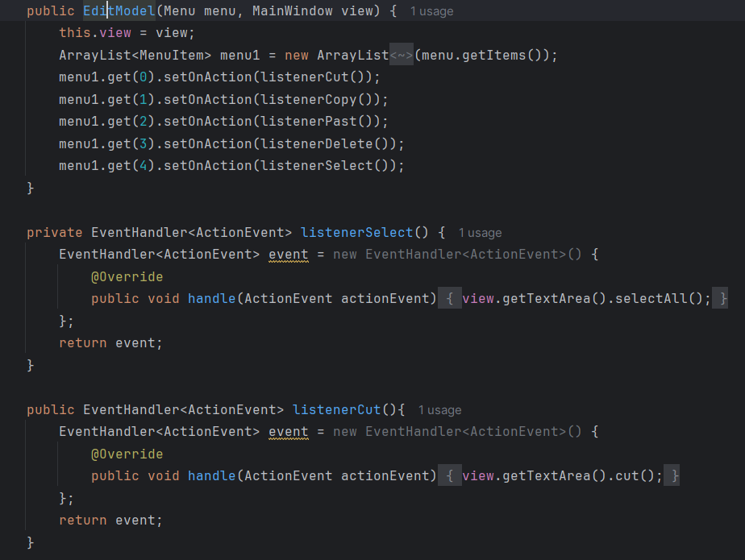Screen dimensions: 745x560
Task: Expand the folded '<~>' diamond in ArrayList
Action: tap(402, 55)
